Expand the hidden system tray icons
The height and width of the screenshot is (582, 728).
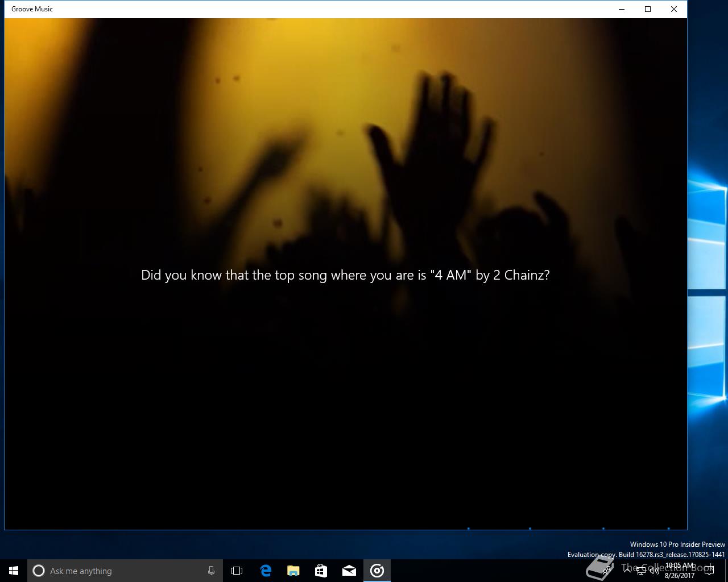[627, 571]
